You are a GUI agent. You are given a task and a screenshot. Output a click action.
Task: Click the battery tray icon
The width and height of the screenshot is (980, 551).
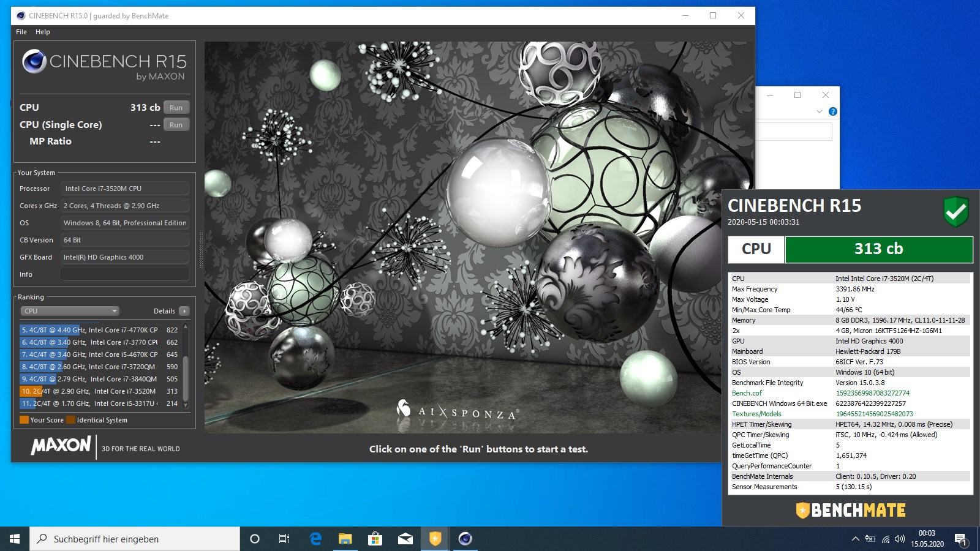[x=870, y=539]
